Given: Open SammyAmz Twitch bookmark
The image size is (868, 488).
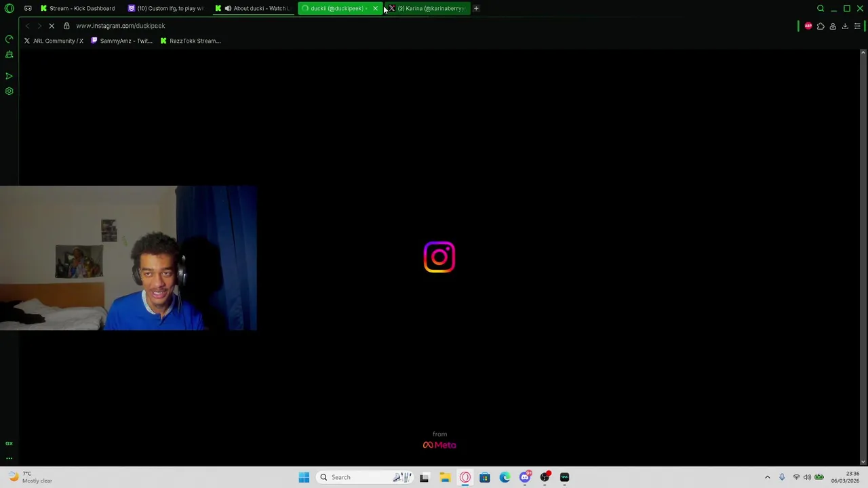Looking at the screenshot, I should tap(122, 41).
